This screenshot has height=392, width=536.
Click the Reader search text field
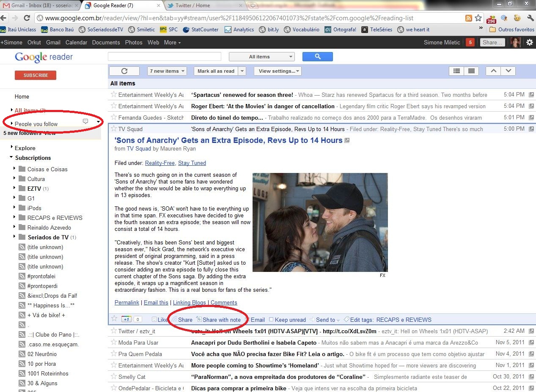coord(165,57)
